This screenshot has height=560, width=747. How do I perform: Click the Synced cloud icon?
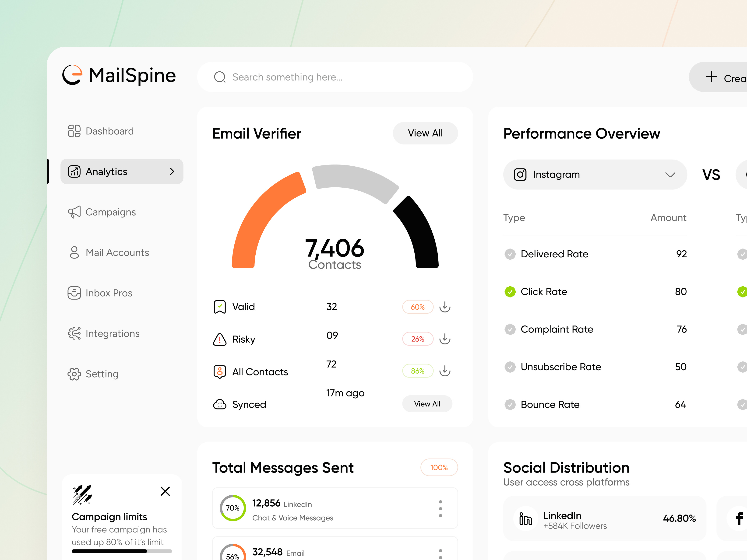click(x=219, y=404)
